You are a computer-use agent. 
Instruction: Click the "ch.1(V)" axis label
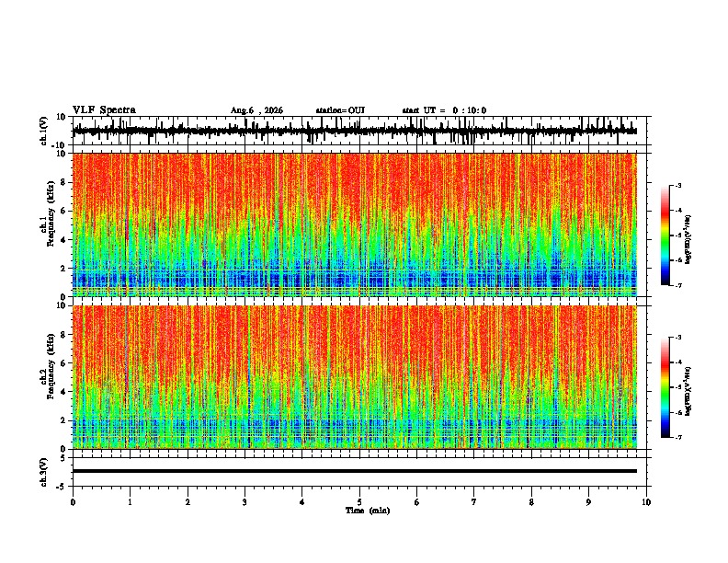tap(44, 131)
